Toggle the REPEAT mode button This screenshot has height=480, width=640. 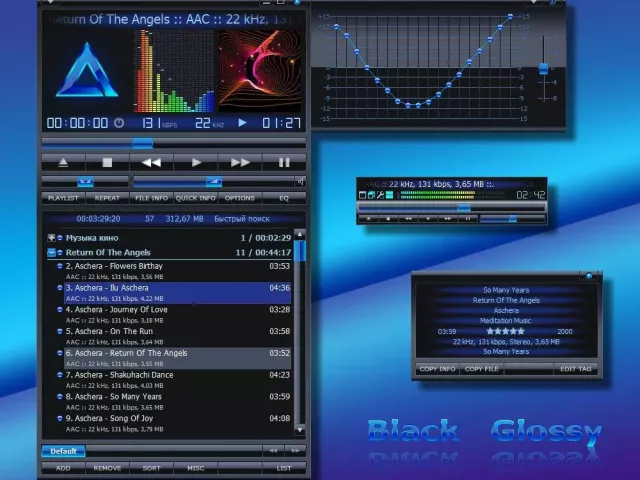pyautogui.click(x=107, y=198)
